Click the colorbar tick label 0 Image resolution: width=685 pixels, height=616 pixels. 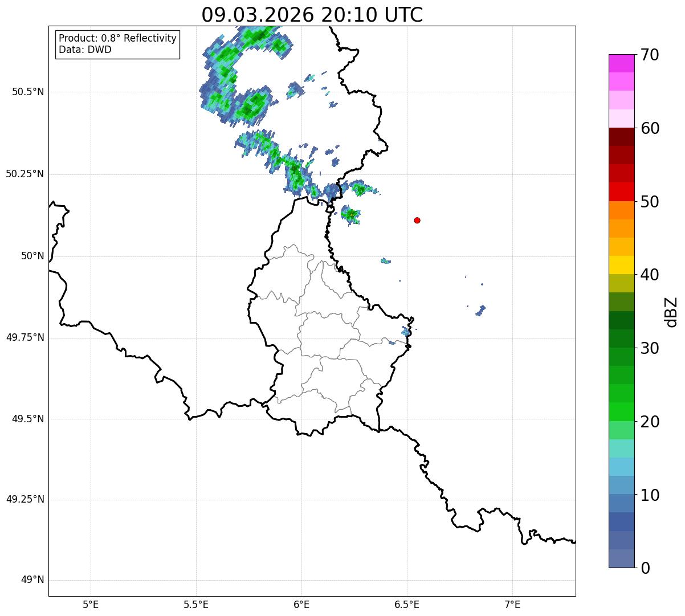tap(645, 568)
